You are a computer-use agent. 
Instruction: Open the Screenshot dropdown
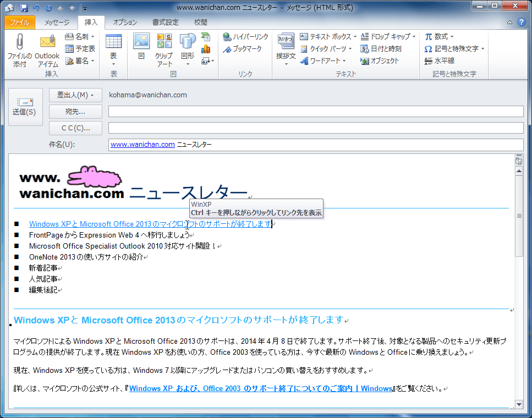(x=207, y=61)
